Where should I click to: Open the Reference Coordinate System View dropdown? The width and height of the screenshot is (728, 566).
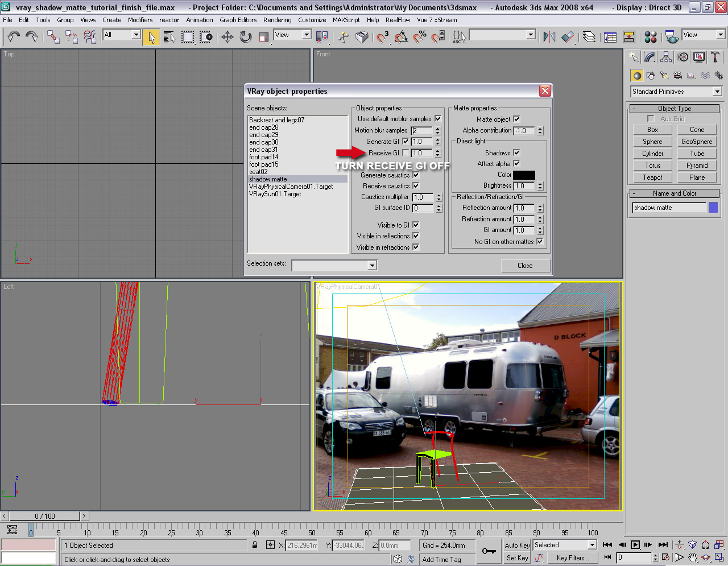point(292,35)
